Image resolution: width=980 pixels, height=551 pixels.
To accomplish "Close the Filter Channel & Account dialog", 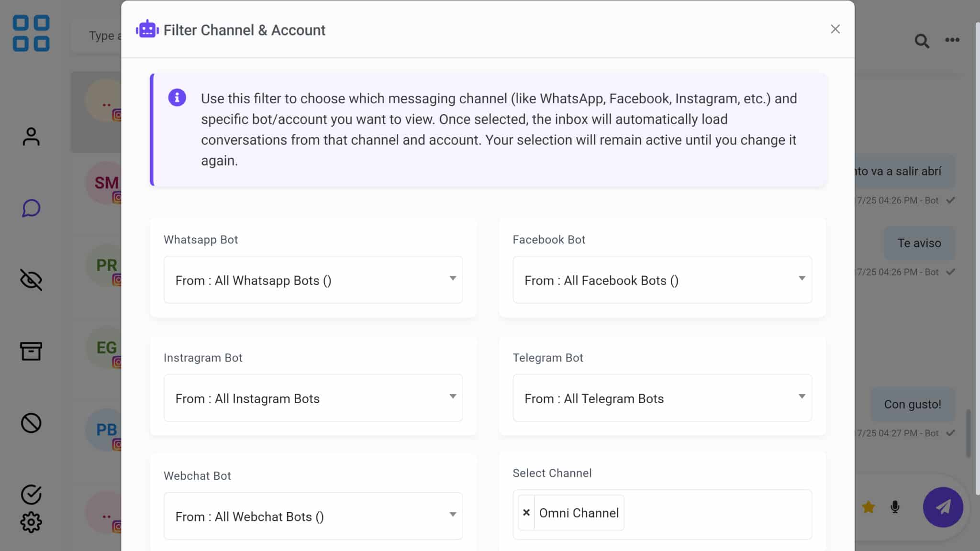I will coord(835,29).
